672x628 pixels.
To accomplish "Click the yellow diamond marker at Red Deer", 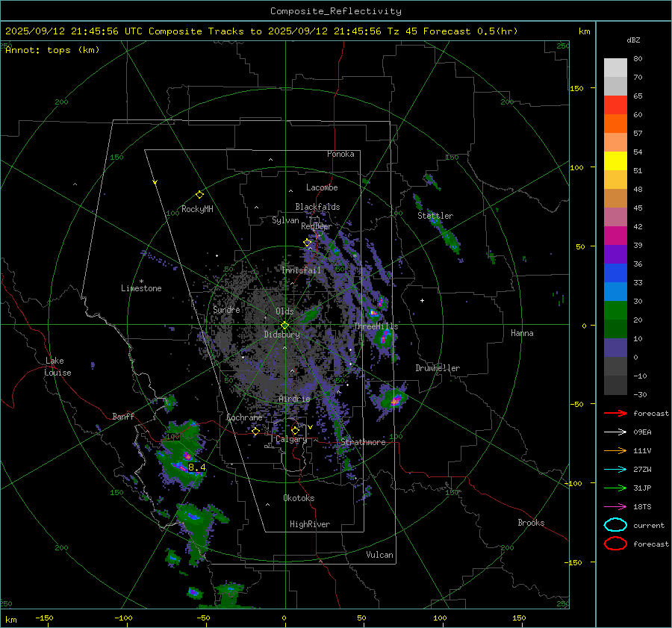I will pyautogui.click(x=307, y=243).
